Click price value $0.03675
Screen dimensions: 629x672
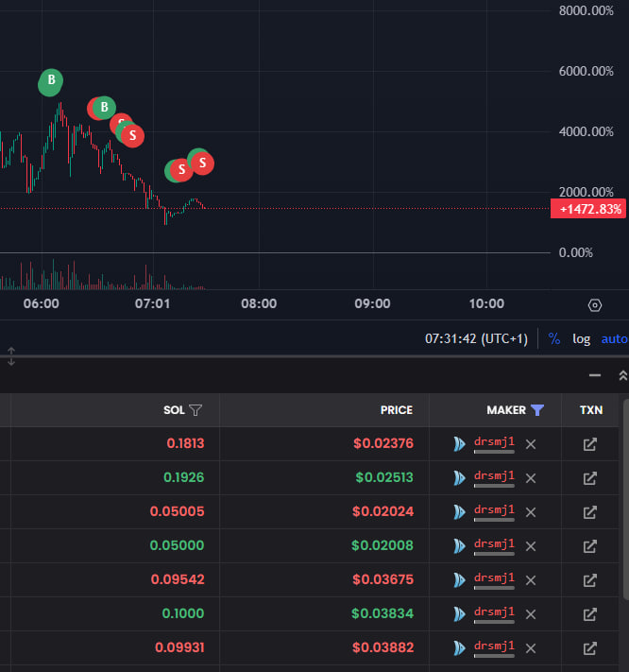(382, 579)
